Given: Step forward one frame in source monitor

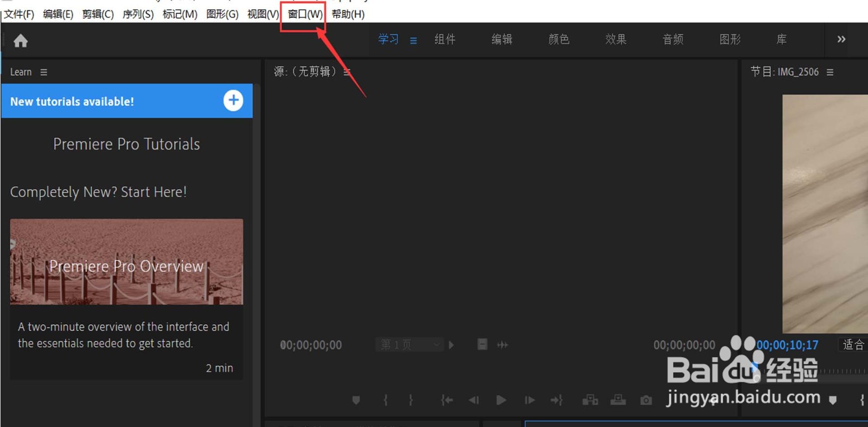Looking at the screenshot, I should tap(530, 400).
